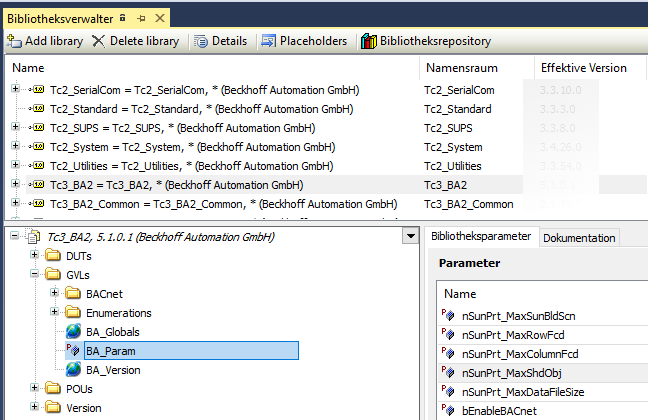Click the Placeholders button label
Viewport: 648px width, 420px height.
pyautogui.click(x=313, y=41)
